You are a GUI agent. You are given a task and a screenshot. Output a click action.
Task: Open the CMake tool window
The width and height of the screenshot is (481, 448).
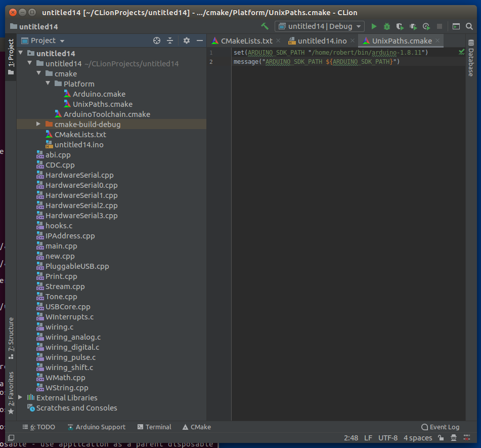click(x=197, y=427)
